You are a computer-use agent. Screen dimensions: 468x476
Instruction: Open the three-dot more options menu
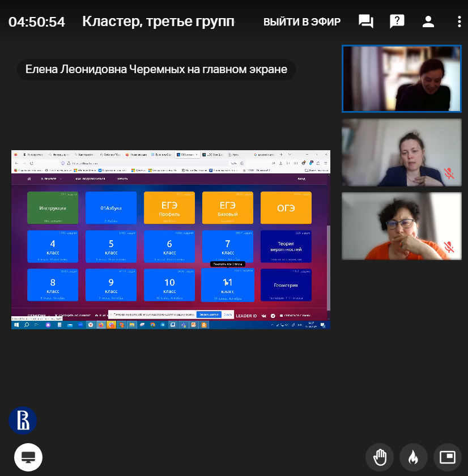[459, 22]
